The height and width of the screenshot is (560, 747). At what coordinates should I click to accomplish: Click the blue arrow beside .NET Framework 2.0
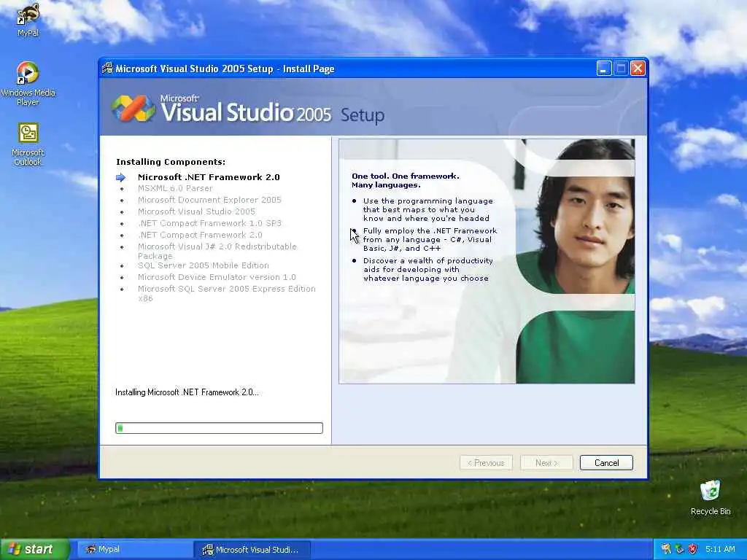point(121,177)
